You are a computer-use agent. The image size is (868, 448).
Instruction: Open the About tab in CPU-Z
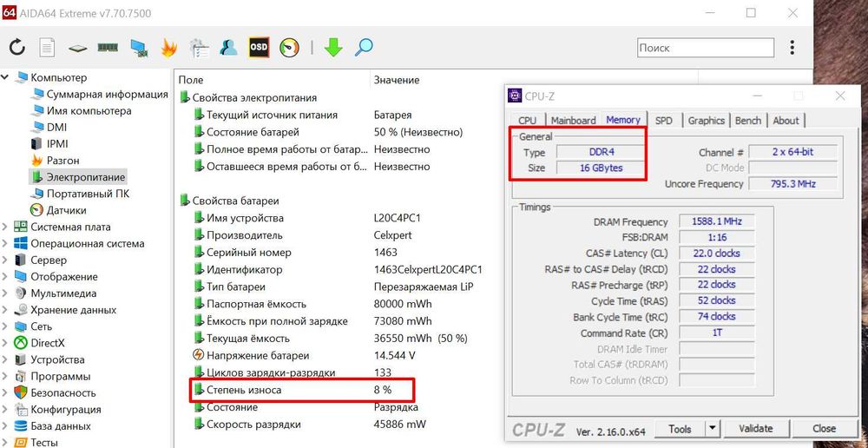click(x=786, y=120)
